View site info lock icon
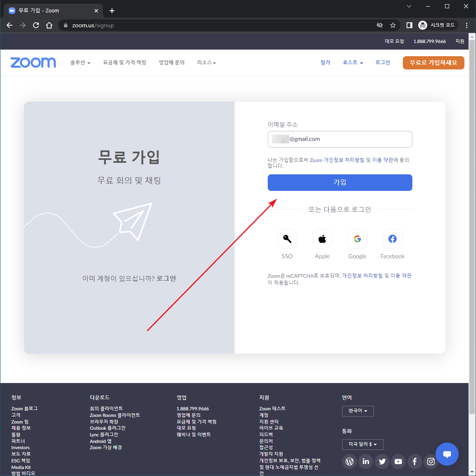476x476 pixels. (x=65, y=25)
